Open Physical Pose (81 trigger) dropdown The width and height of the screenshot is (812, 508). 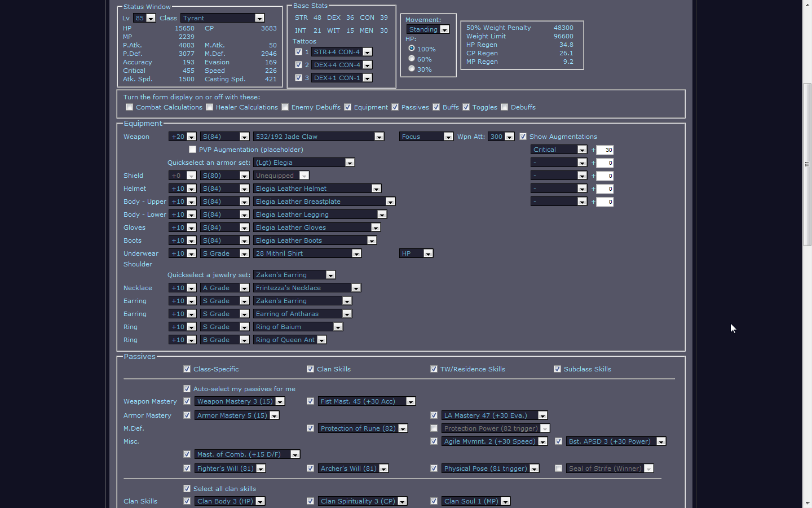[490, 468]
